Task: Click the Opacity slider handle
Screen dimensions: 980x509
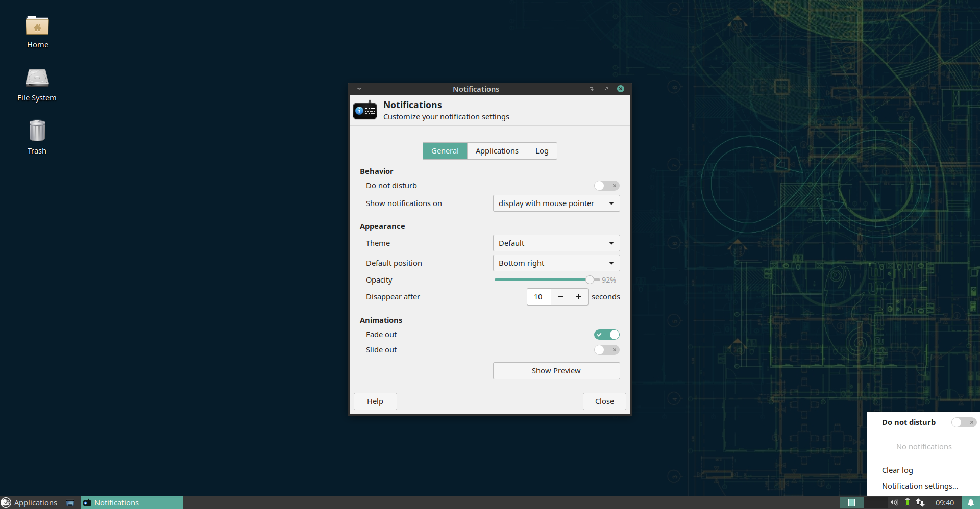Action: (590, 279)
